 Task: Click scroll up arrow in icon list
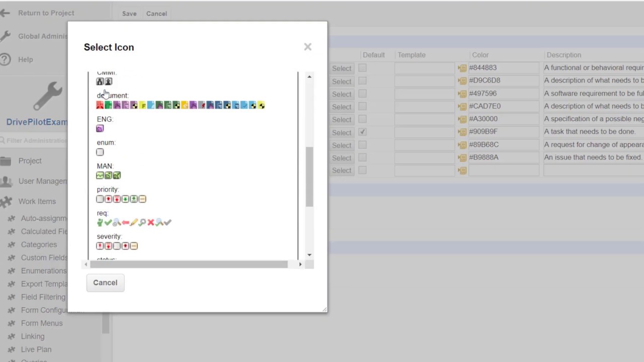coord(309,76)
